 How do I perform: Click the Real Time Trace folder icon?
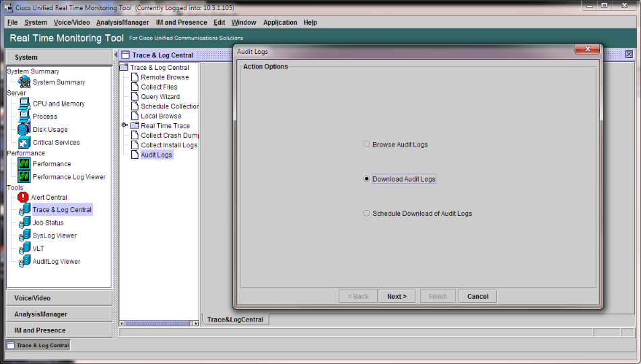point(135,125)
